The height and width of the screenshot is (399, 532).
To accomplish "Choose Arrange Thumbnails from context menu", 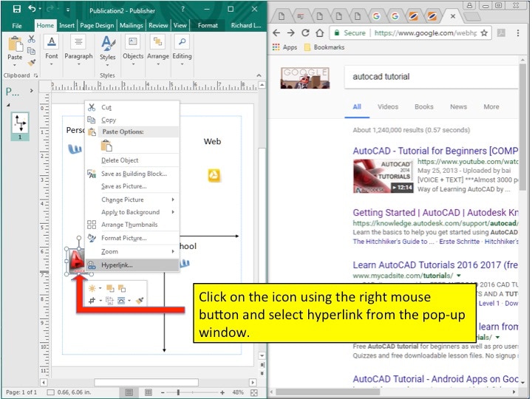I will click(x=132, y=225).
